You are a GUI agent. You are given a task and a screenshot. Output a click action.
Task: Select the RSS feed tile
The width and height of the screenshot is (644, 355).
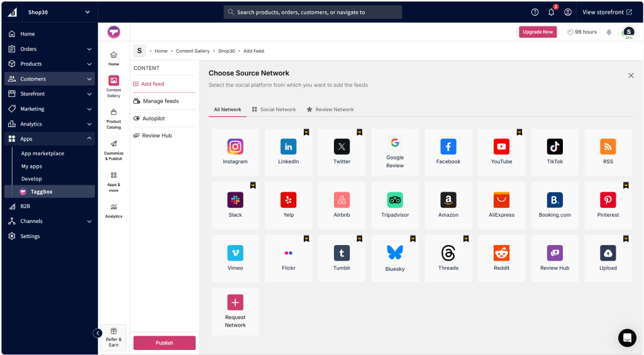click(608, 152)
